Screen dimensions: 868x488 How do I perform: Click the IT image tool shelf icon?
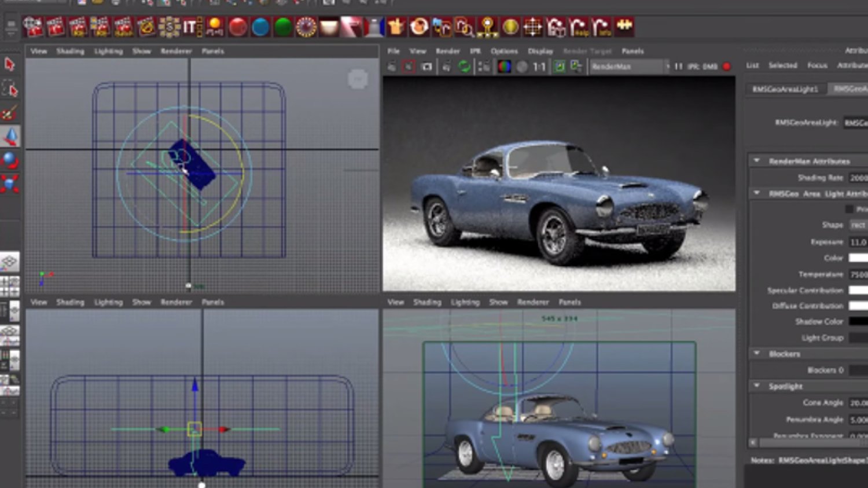click(192, 27)
